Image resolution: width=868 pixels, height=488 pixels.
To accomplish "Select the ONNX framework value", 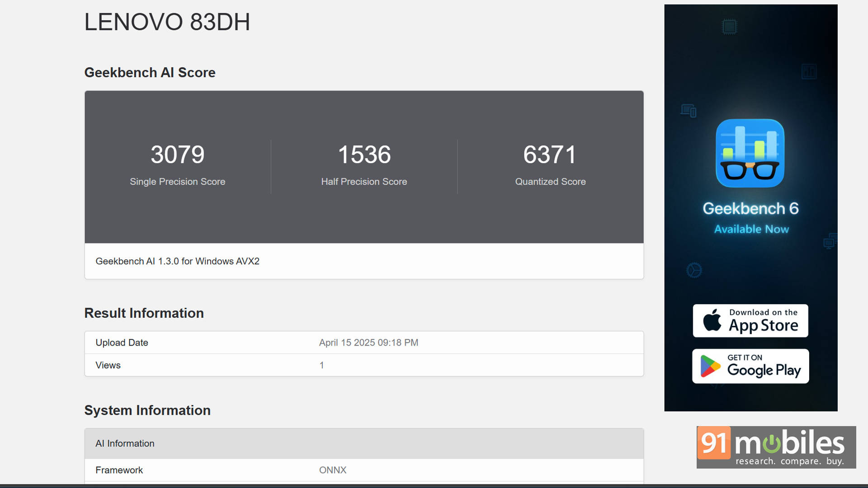I will click(333, 470).
